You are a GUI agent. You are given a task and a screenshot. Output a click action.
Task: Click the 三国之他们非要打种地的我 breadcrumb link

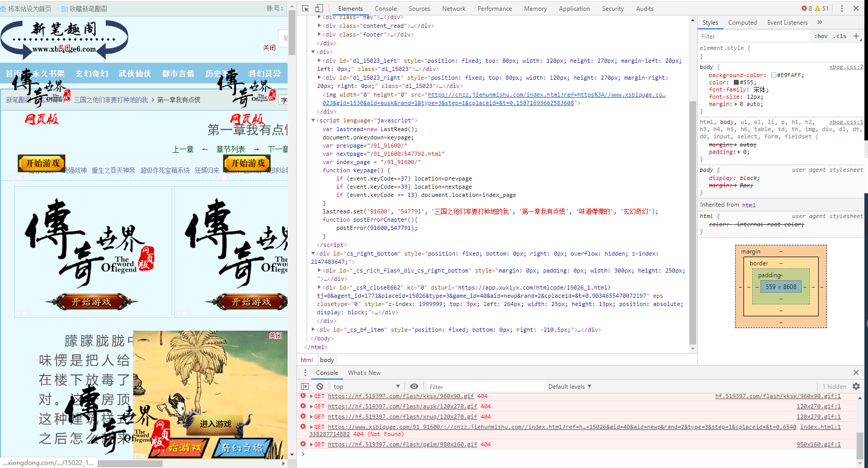pos(111,100)
